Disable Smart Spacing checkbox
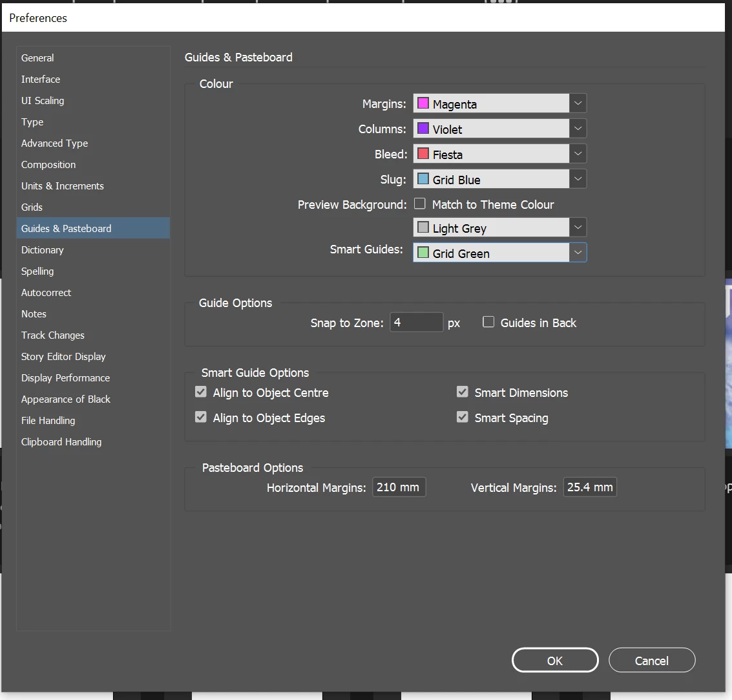The height and width of the screenshot is (700, 732). pyautogui.click(x=462, y=417)
